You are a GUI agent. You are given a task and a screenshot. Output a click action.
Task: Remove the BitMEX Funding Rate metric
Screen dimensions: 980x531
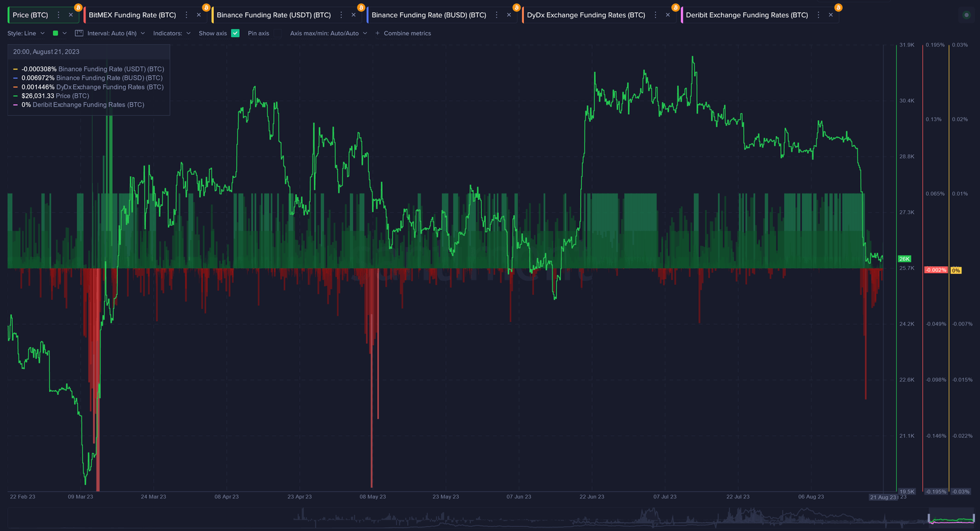(x=198, y=15)
